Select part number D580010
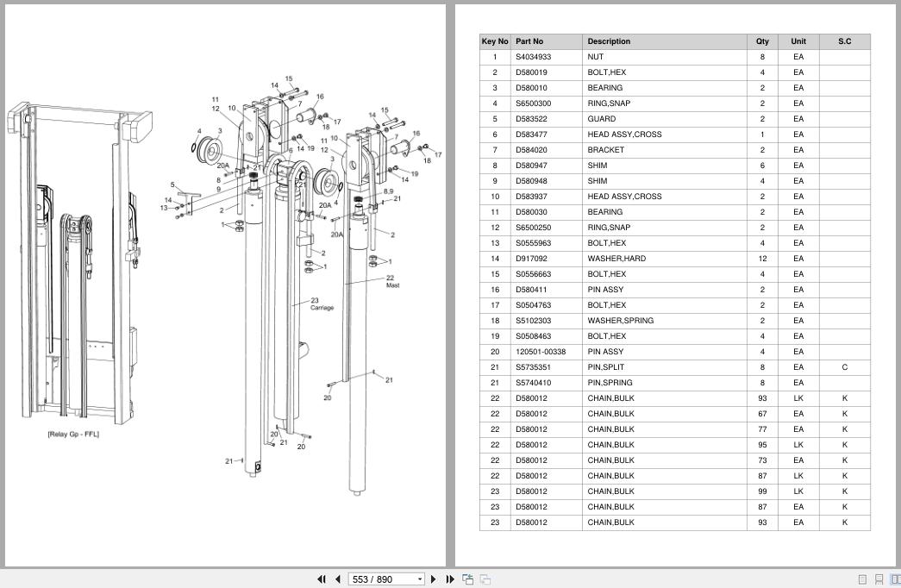Viewport: 901px width, 588px height. (x=531, y=88)
